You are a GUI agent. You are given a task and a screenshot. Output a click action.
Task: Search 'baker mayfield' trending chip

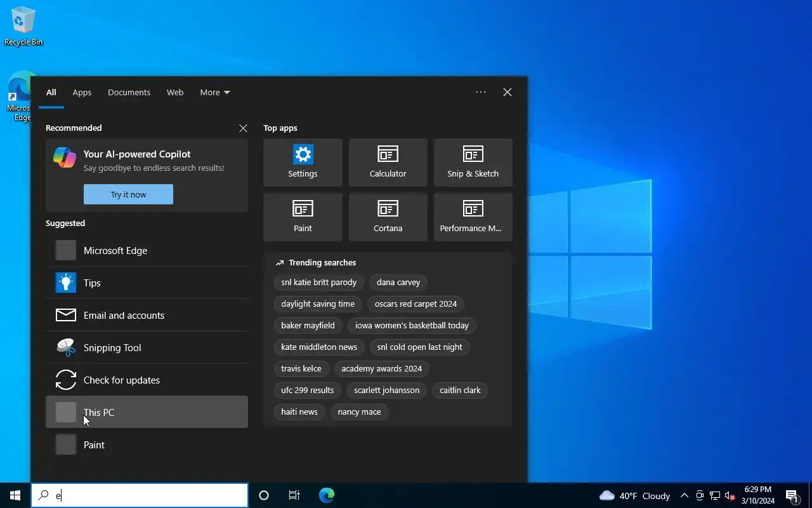pyautogui.click(x=308, y=325)
